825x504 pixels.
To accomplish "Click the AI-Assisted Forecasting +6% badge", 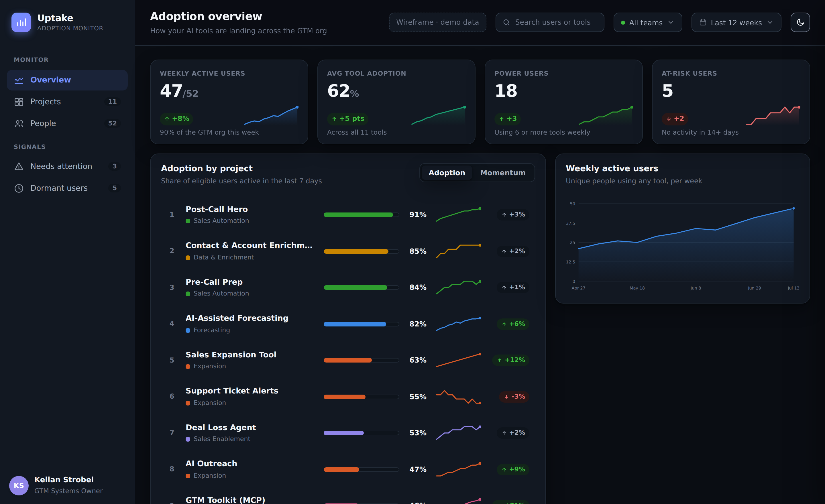I will pyautogui.click(x=513, y=324).
